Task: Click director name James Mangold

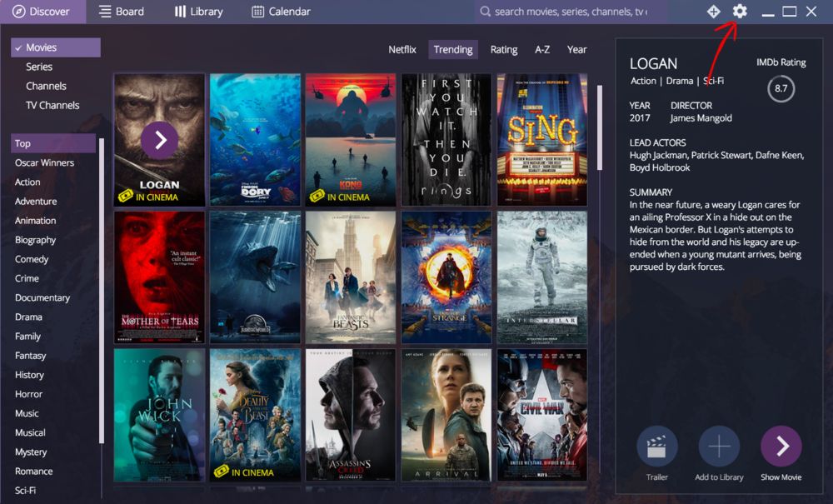Action: [x=701, y=118]
